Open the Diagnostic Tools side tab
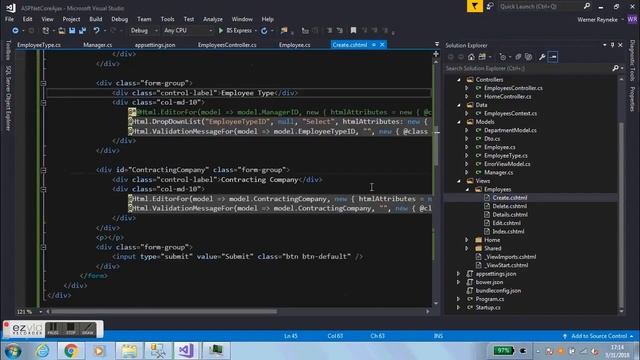 (x=632, y=60)
